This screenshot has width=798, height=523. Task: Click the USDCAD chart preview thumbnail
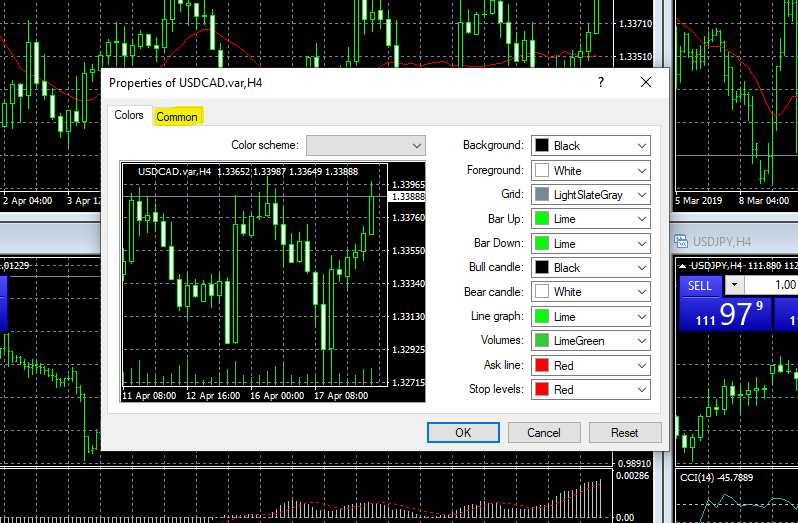273,282
